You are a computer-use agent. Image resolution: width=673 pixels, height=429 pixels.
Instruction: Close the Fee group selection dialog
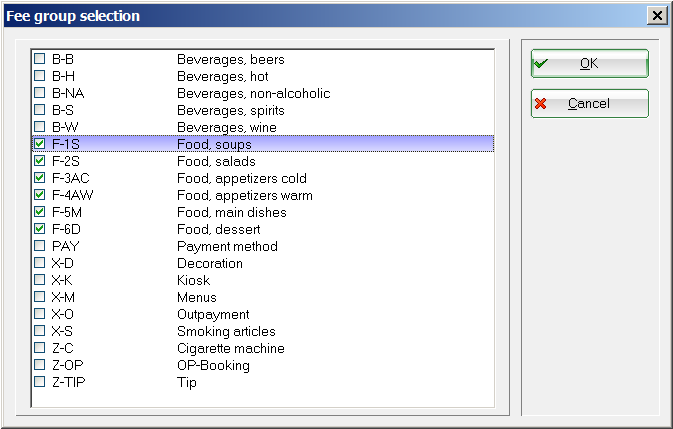(657, 16)
